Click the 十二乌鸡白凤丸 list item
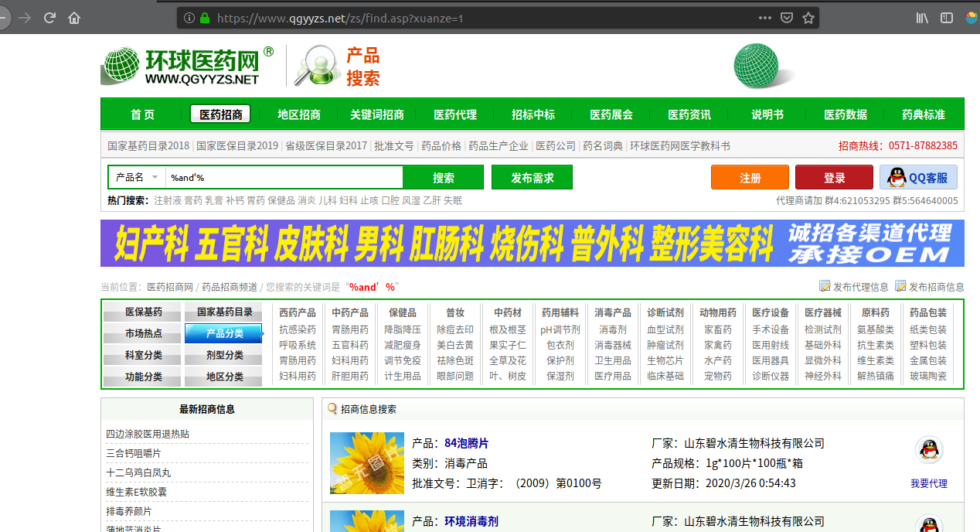The height and width of the screenshot is (532, 980). 138,472
